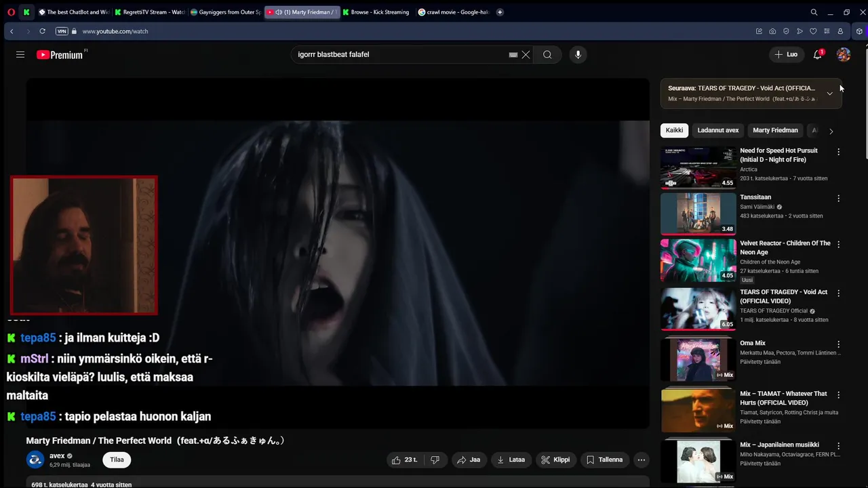Open the avex channel name link
The width and height of the screenshot is (868, 488).
[x=57, y=455]
